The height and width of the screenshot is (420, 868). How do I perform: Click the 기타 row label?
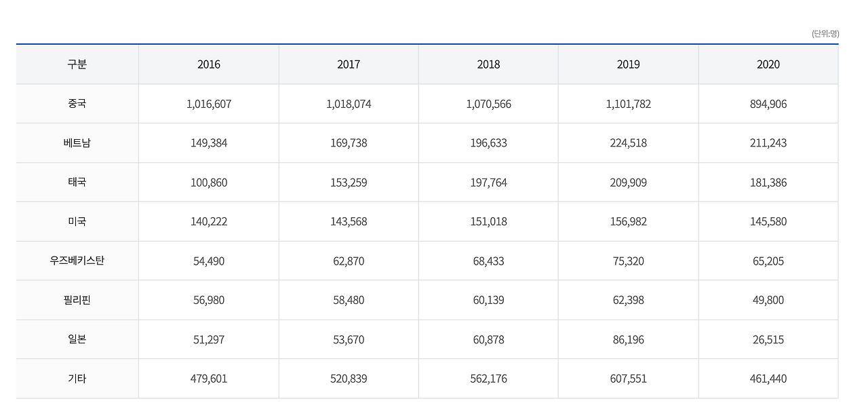[77, 379]
